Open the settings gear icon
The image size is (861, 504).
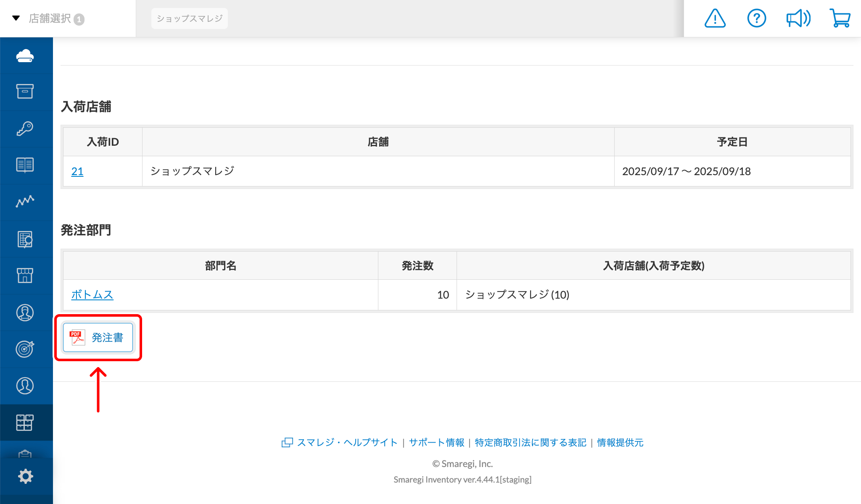[26, 476]
